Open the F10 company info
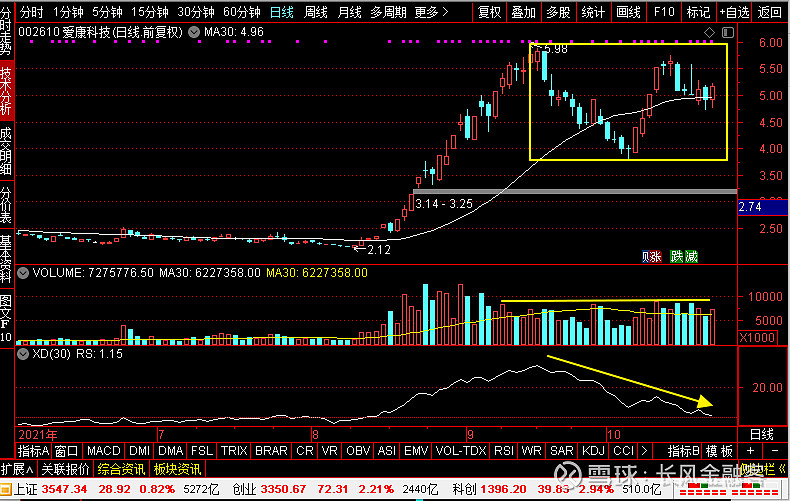 pyautogui.click(x=663, y=12)
